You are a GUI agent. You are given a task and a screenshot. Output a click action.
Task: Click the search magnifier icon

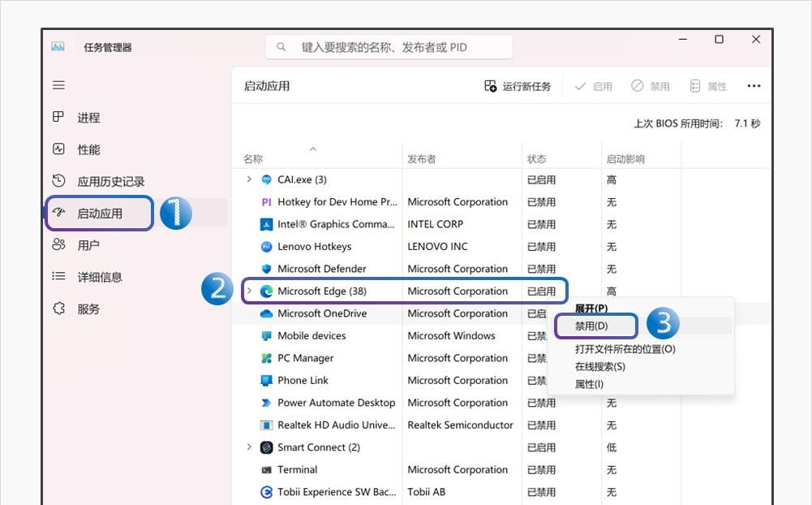coord(281,47)
